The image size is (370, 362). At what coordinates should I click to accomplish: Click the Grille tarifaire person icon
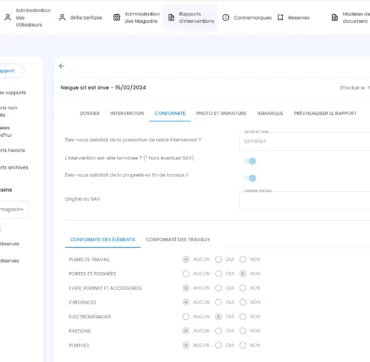tap(62, 18)
